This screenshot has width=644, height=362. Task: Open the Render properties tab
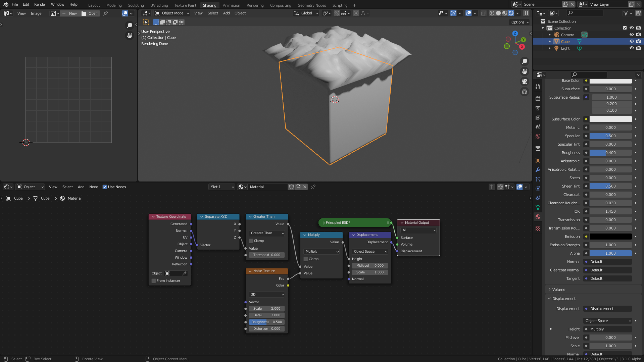(x=538, y=98)
